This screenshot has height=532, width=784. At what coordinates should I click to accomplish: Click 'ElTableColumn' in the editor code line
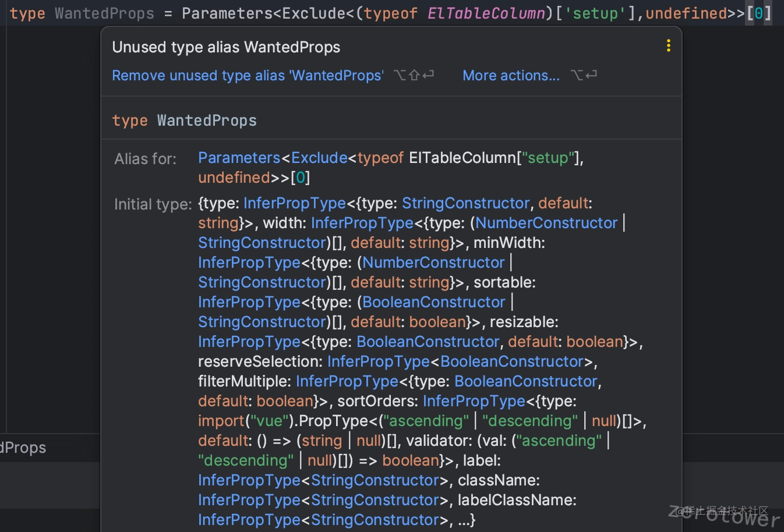486,13
